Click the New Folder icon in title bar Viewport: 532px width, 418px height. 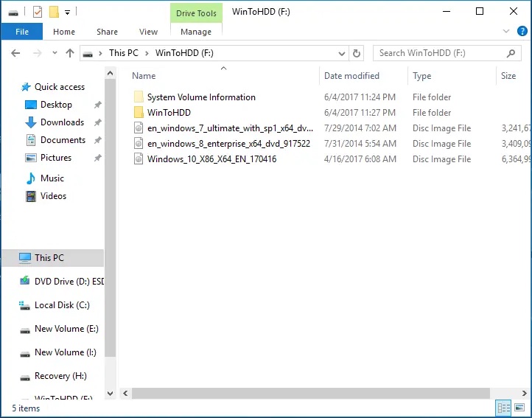54,13
